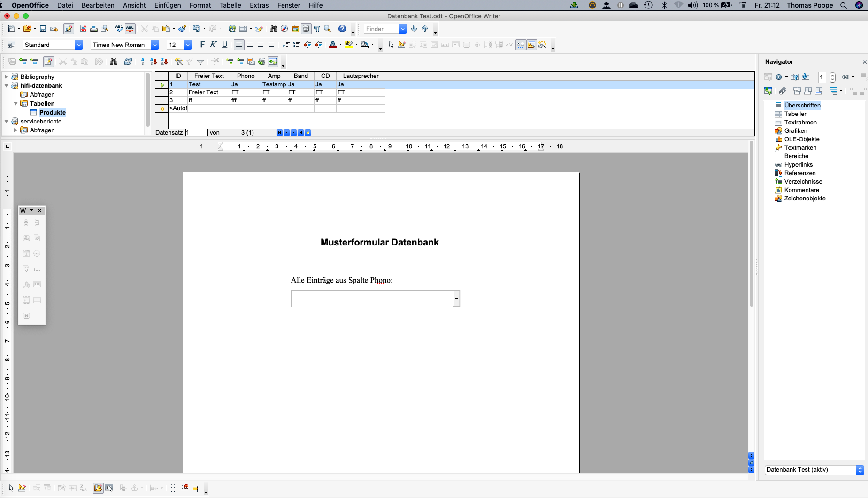Open the list box dropdown in the form
The height and width of the screenshot is (498, 868).
(456, 299)
